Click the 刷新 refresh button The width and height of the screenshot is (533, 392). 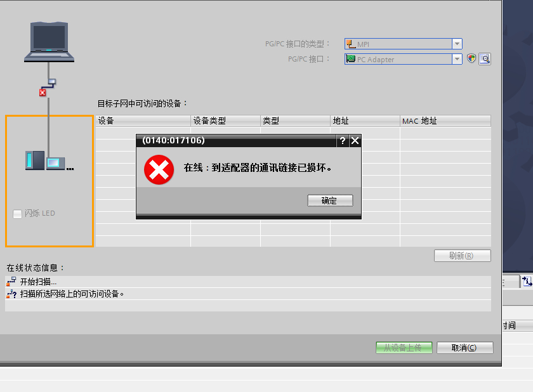pyautogui.click(x=462, y=256)
